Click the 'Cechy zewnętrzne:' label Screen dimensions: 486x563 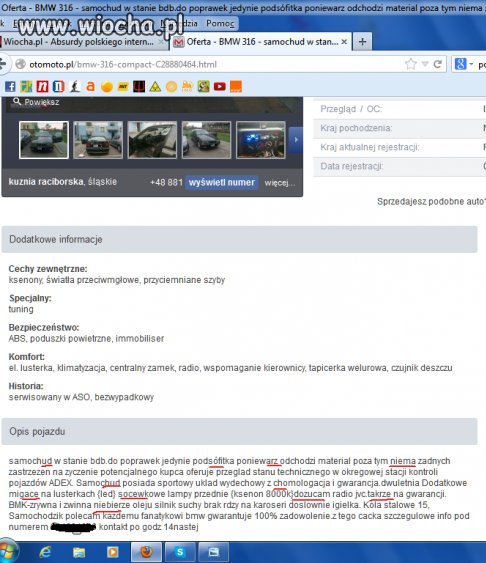48,269
